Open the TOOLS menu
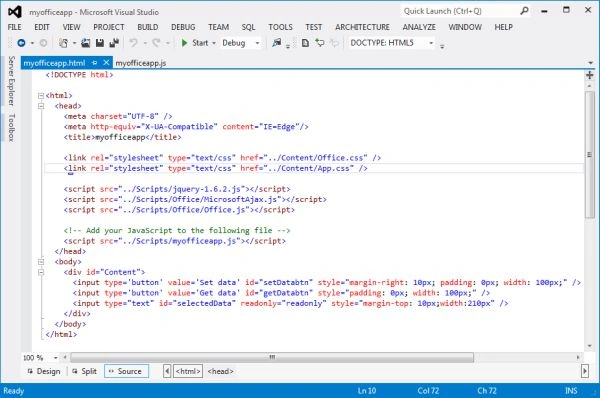600x398 pixels. pos(280,27)
